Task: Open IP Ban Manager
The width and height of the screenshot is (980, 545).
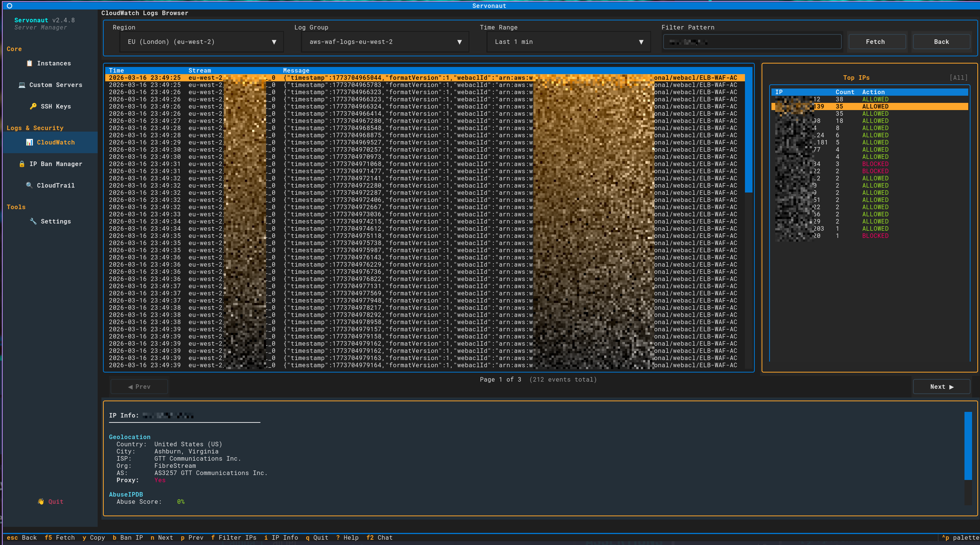Action: click(50, 164)
